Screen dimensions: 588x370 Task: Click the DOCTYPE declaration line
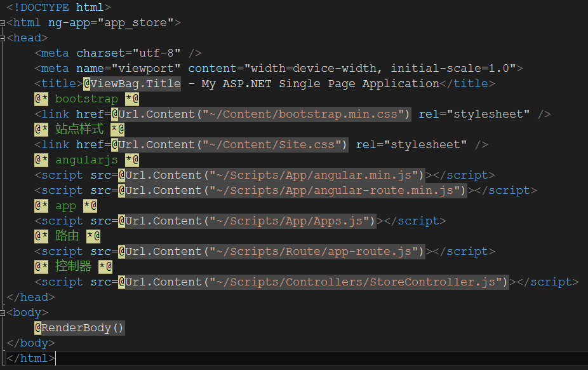point(58,8)
